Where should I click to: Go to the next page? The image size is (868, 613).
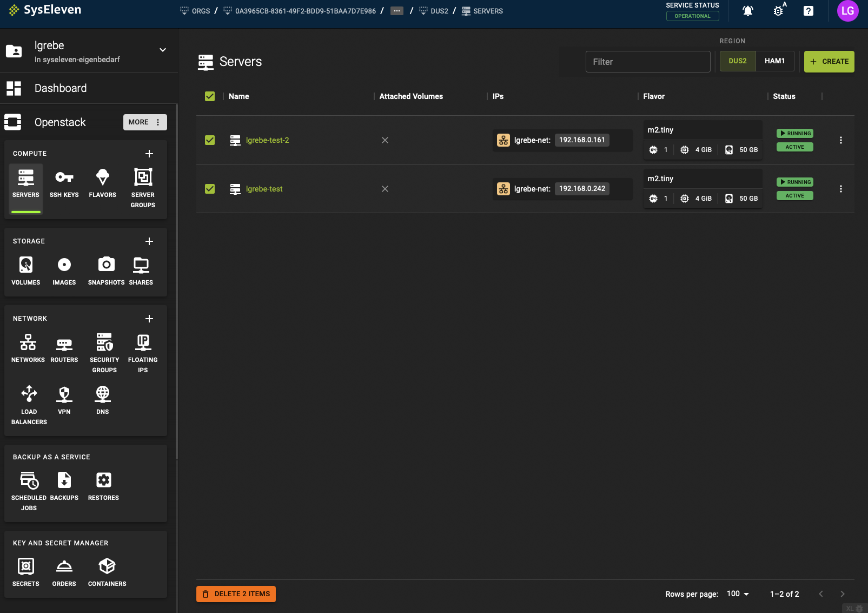[843, 594]
